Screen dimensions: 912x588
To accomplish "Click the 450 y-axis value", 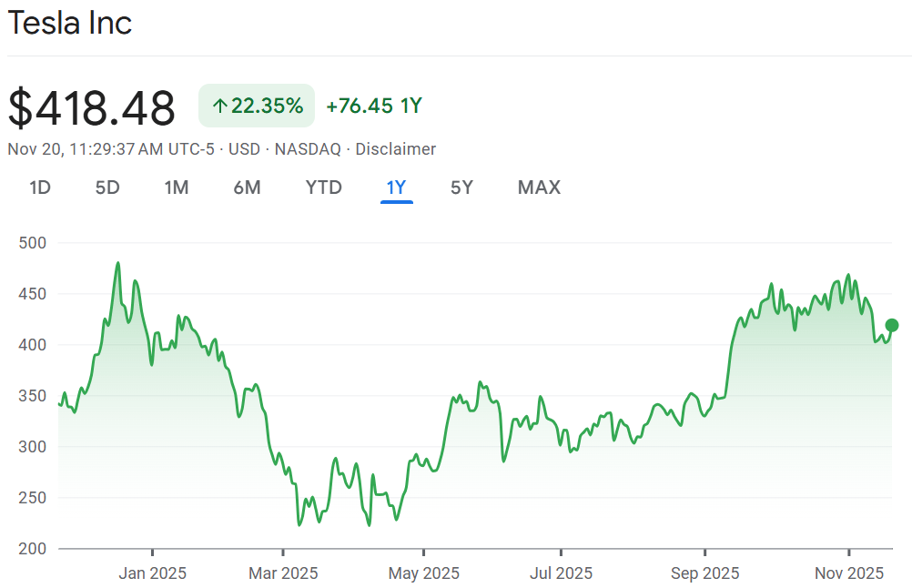I will pyautogui.click(x=33, y=294).
